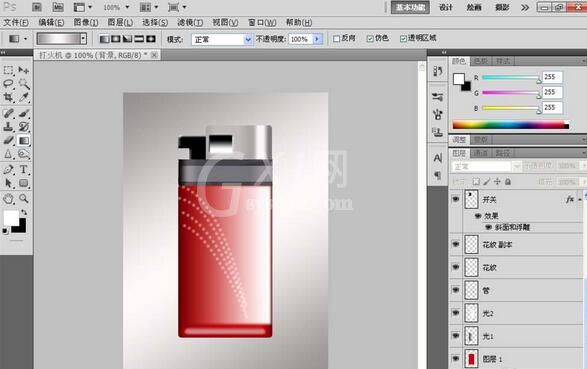Select the Blur tool
587x369 pixels.
[x=8, y=154]
